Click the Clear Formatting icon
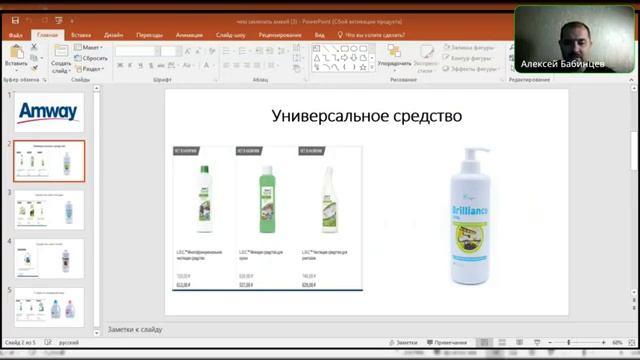 (x=212, y=51)
